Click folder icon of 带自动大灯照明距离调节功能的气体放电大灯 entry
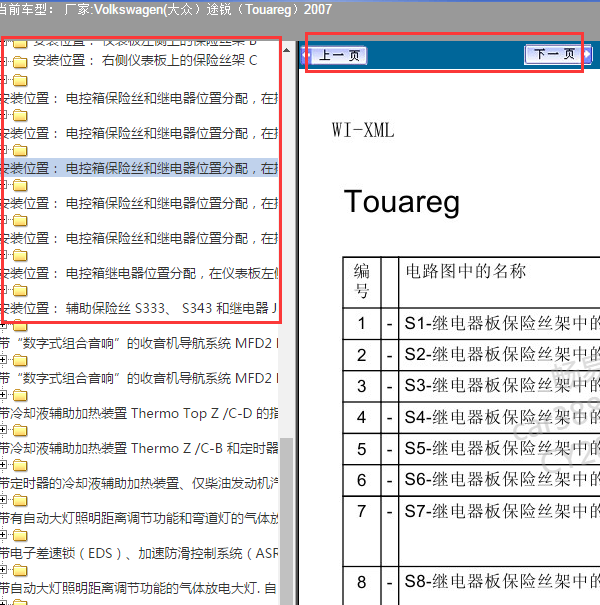Viewport: 600px width, 605px height. pos(20,571)
